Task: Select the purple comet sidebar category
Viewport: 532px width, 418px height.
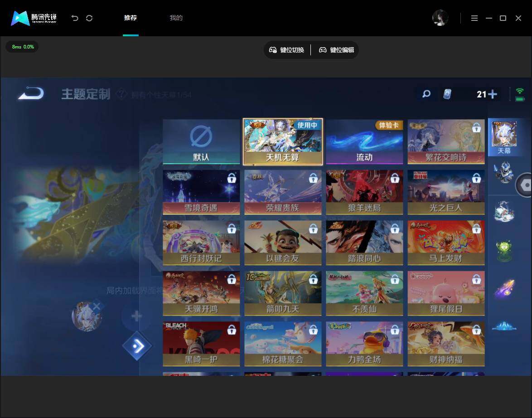Action: point(504,289)
